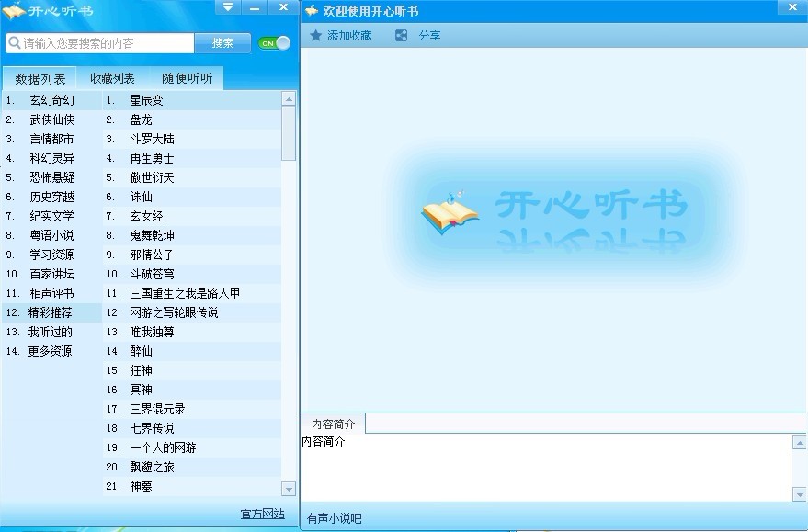This screenshot has height=532, width=808.
Task: Select book 七界传说
Action: (192, 428)
